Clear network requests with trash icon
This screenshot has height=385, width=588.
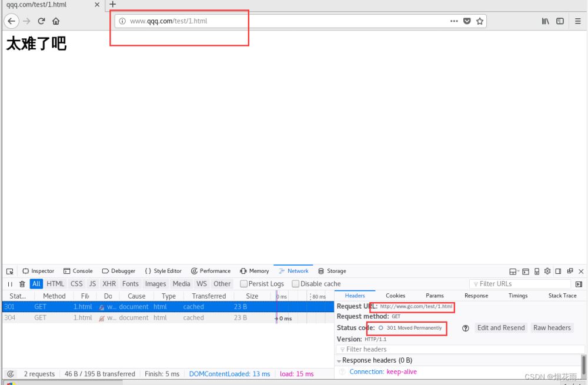tap(22, 284)
